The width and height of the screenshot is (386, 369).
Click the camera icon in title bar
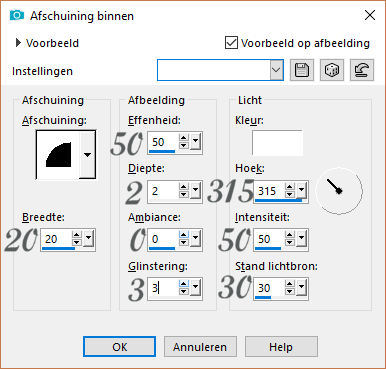[x=17, y=15]
